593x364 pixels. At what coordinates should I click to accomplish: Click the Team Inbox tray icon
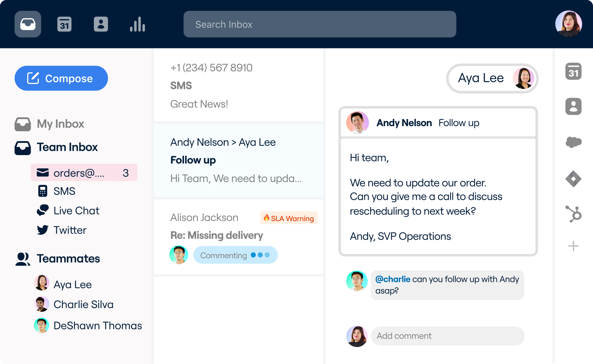coord(23,147)
